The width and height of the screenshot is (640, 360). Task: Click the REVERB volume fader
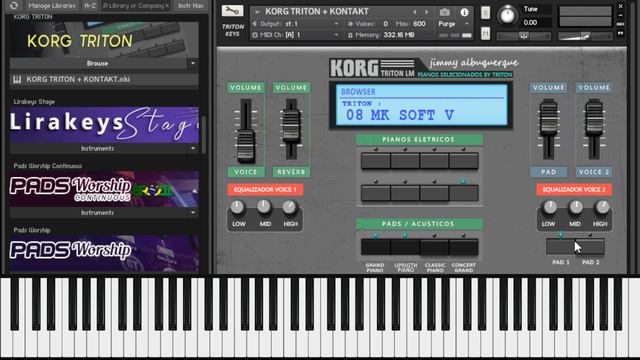pos(291,125)
